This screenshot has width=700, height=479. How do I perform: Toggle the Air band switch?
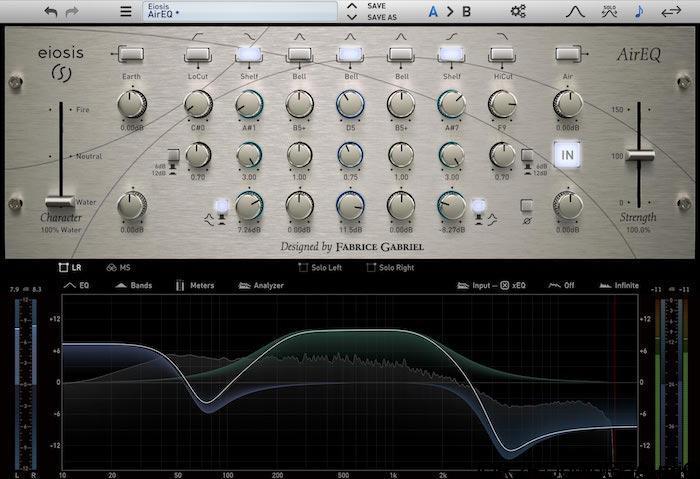pos(568,53)
